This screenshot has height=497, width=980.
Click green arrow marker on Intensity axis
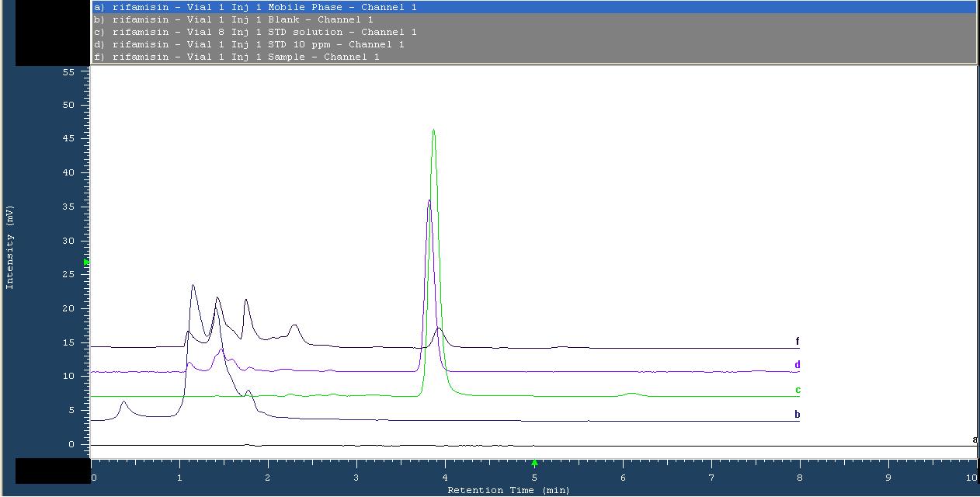click(x=86, y=262)
